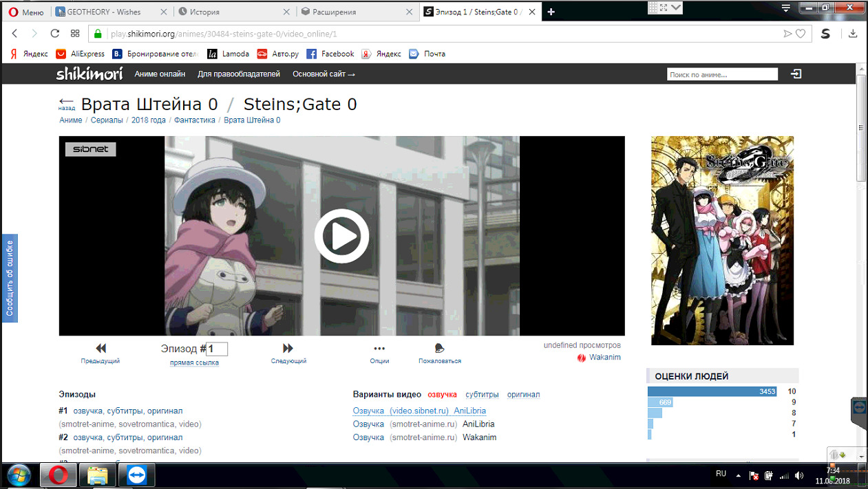Open the Opera 'Меню' dropdown
Screen dimensions: 868x489
(25, 12)
